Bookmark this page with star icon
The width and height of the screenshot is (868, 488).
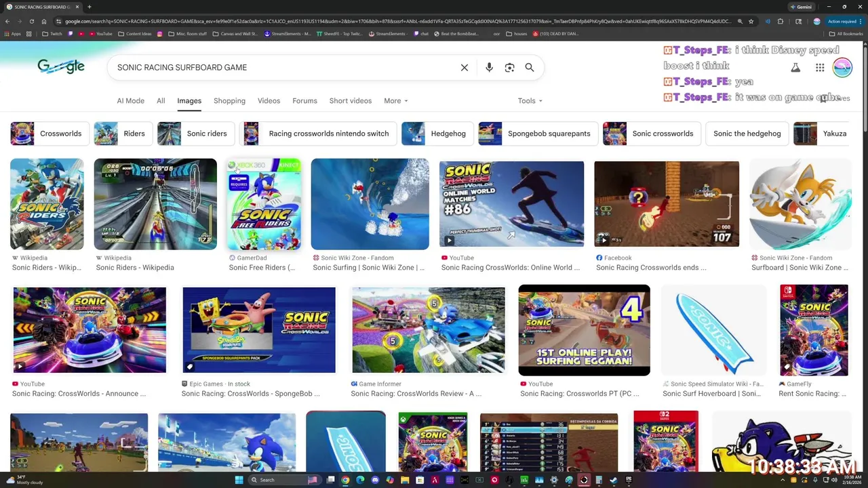751,21
